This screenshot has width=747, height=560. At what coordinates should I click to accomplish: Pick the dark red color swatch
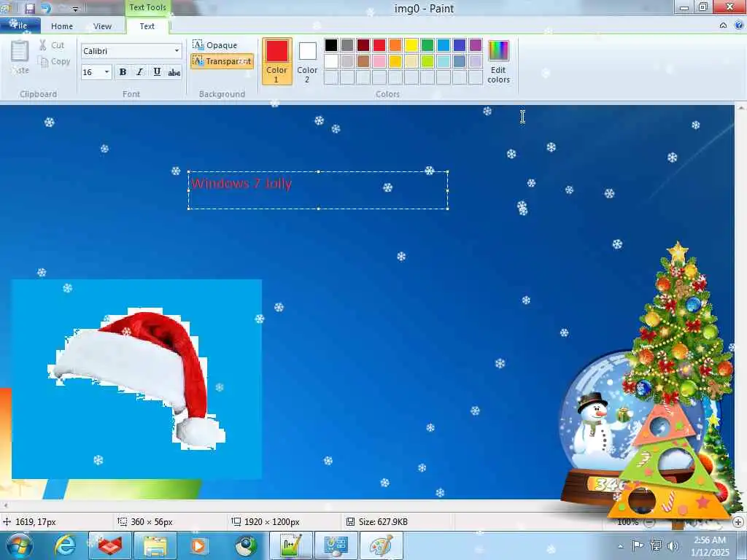tap(363, 45)
